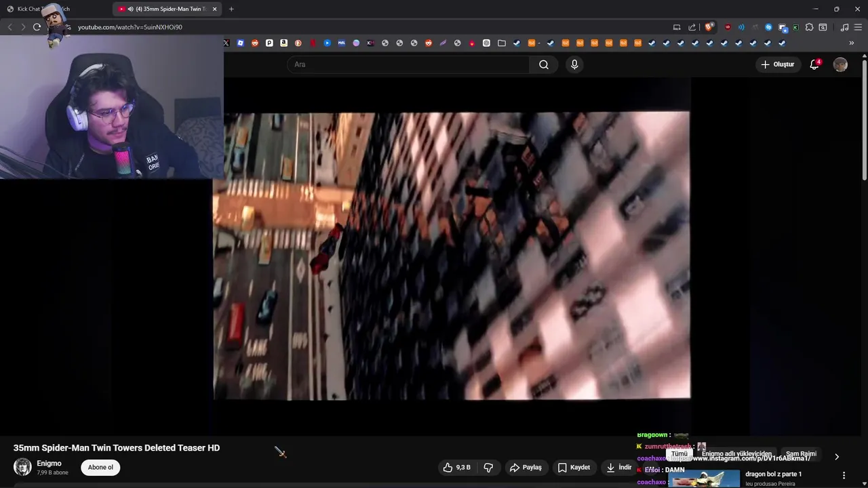Open three-dot menu for dragon bol z video
Image resolution: width=868 pixels, height=488 pixels.
tap(844, 475)
